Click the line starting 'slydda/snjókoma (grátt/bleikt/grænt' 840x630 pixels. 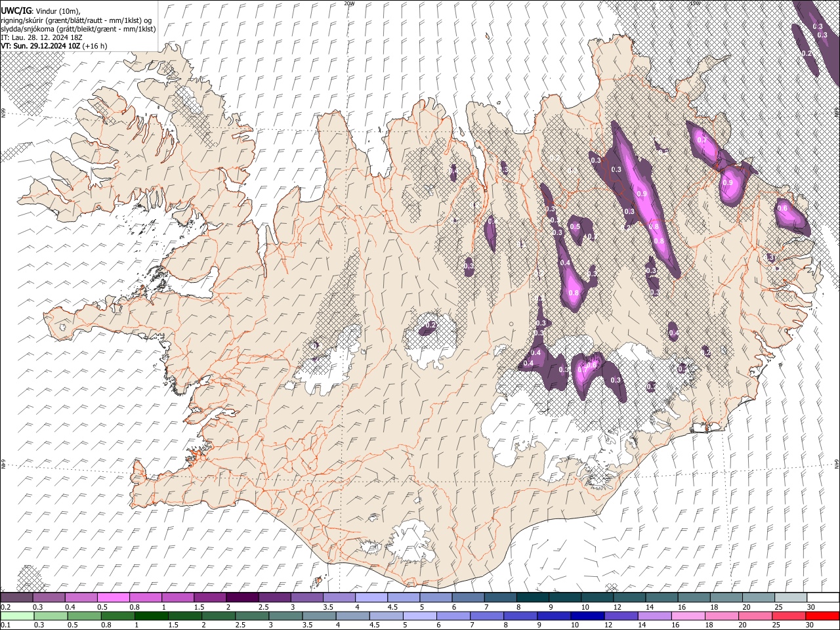point(78,29)
